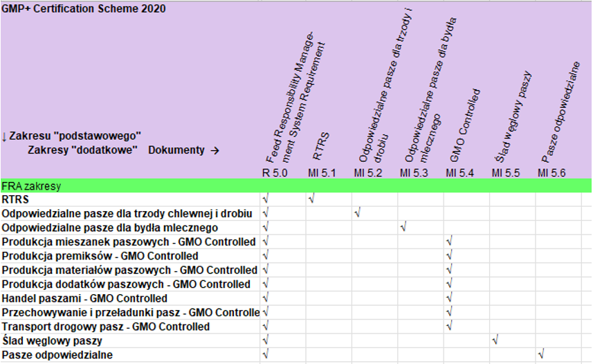Click the MI 5.6 column code cell

[551, 172]
